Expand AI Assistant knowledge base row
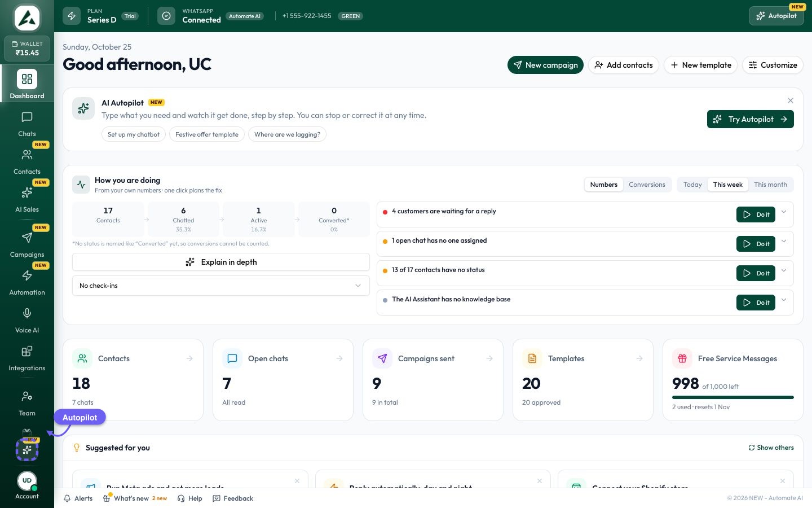812x508 pixels. pos(784,300)
